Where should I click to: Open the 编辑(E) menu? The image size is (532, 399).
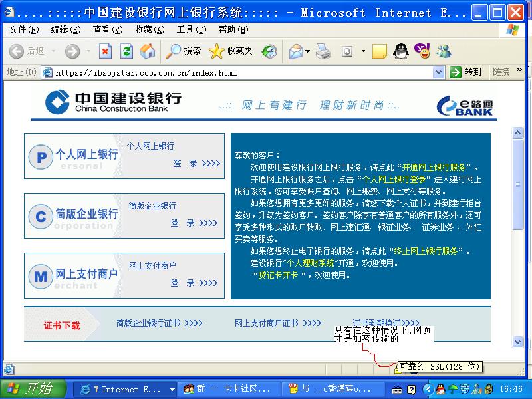point(66,30)
